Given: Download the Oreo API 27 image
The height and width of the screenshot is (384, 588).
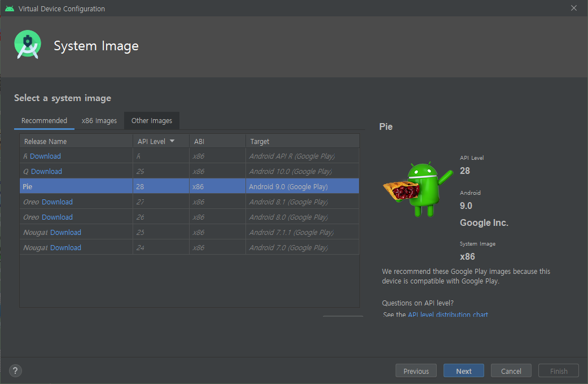Looking at the screenshot, I should coord(57,202).
